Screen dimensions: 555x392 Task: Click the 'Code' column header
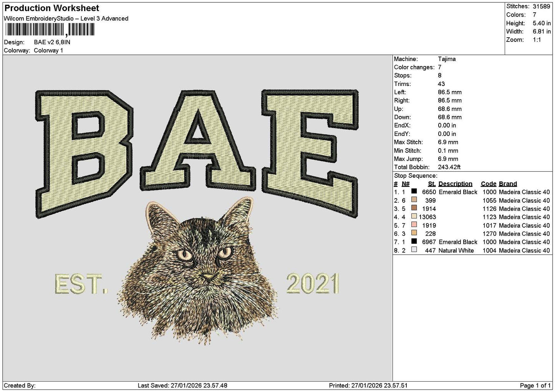click(489, 184)
